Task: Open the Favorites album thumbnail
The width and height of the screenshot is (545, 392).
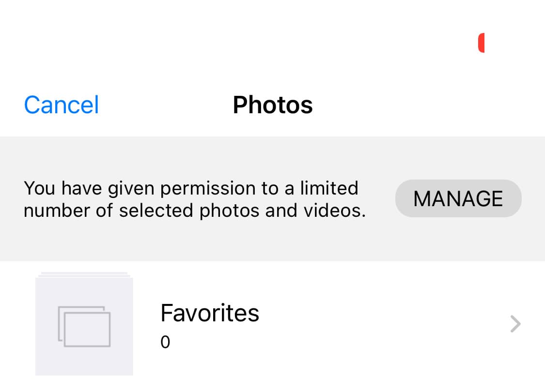Action: 84,325
